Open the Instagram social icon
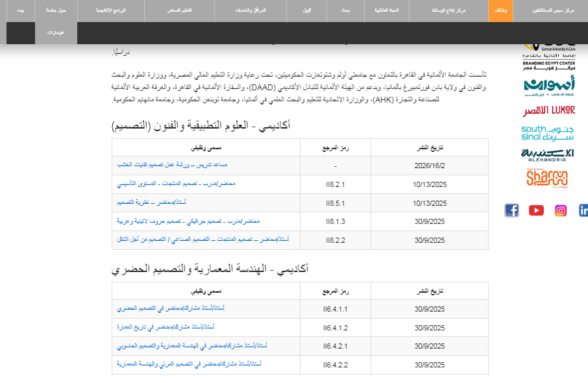Viewport: 588px width, 383px height. [x=561, y=210]
